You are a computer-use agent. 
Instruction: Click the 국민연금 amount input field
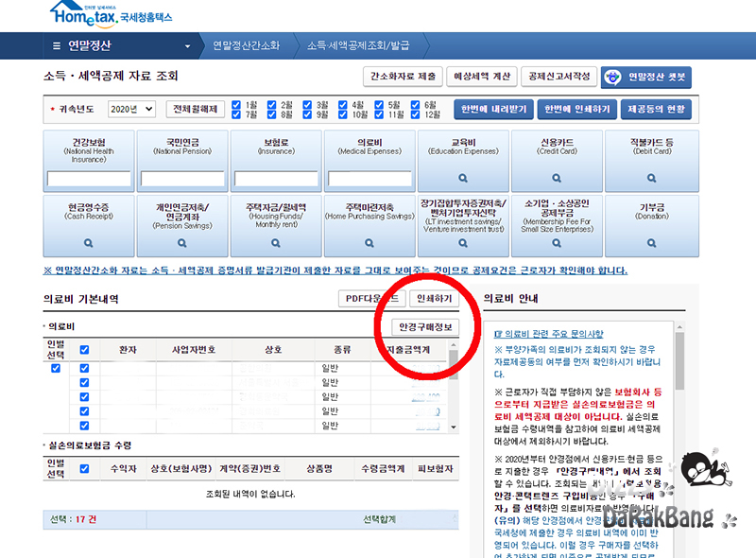pos(182,179)
